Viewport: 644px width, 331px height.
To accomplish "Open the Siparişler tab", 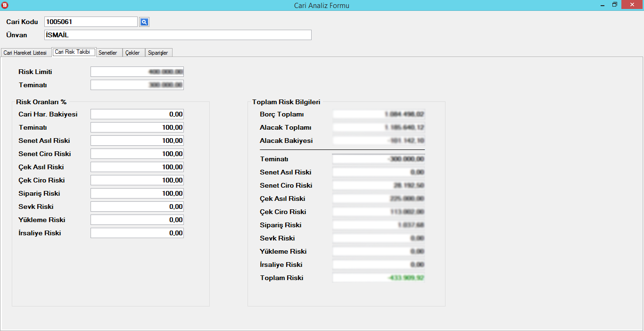I will [158, 53].
